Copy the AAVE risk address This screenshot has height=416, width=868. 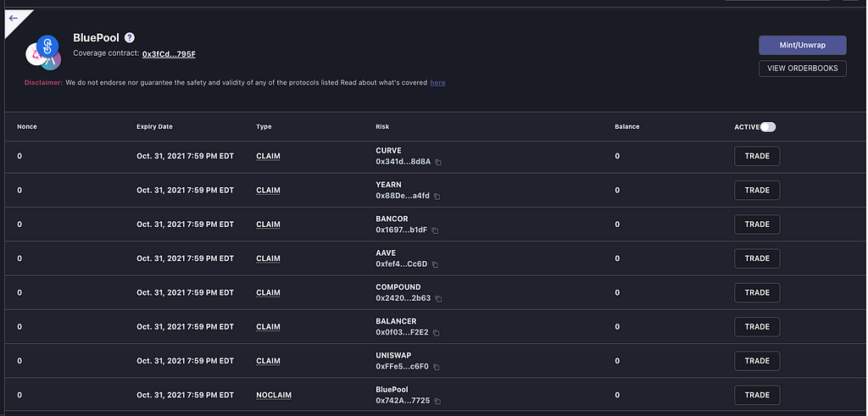[x=435, y=264]
